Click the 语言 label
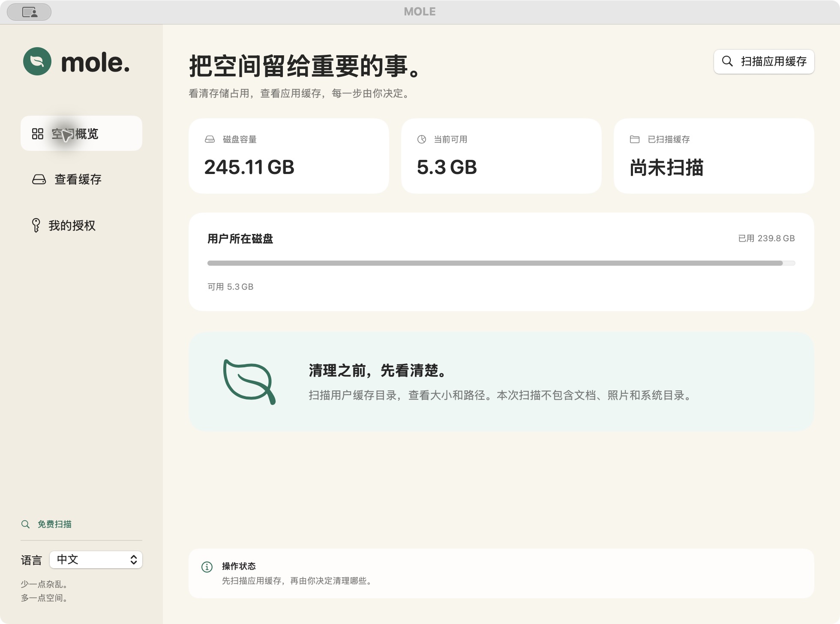The width and height of the screenshot is (840, 624). coord(31,560)
